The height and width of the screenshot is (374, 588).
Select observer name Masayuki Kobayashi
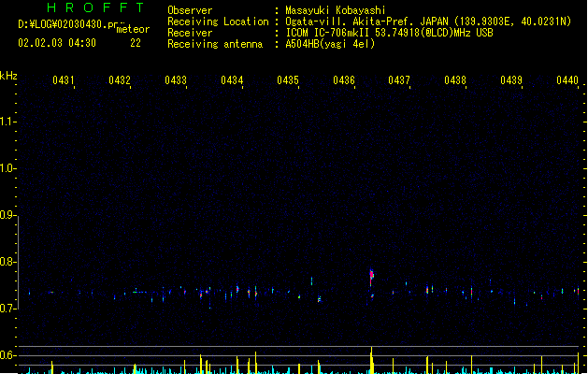[x=336, y=10]
